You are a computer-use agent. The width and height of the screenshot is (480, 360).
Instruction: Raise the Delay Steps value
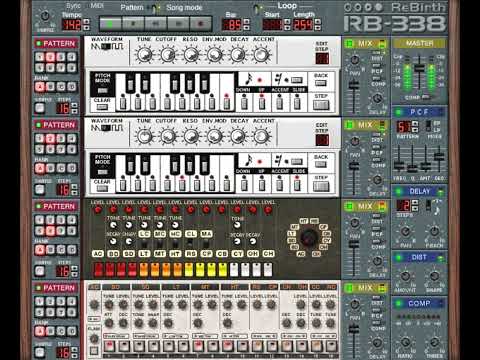coord(415,202)
